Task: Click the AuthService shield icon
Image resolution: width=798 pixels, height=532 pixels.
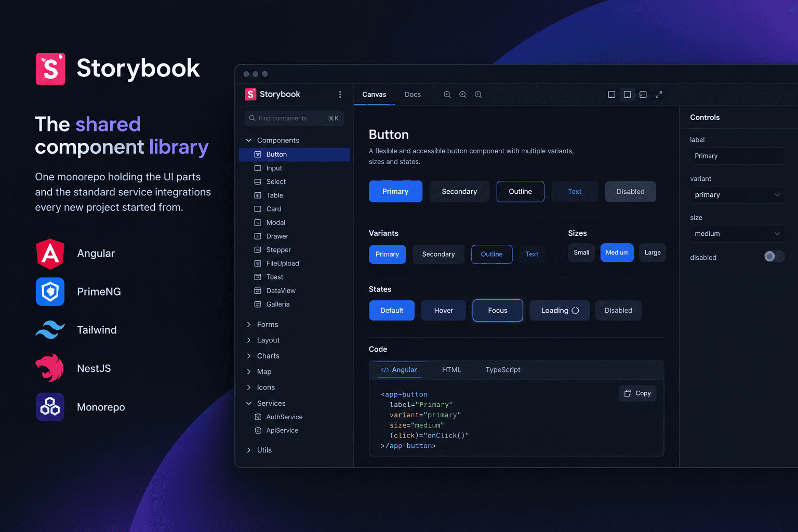Action: 258,417
